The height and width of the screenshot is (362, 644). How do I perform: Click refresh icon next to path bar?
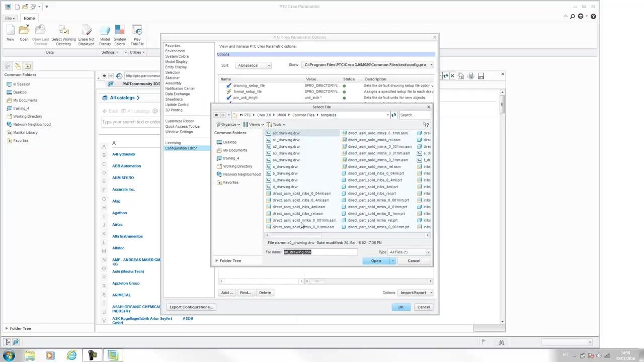pos(393,115)
